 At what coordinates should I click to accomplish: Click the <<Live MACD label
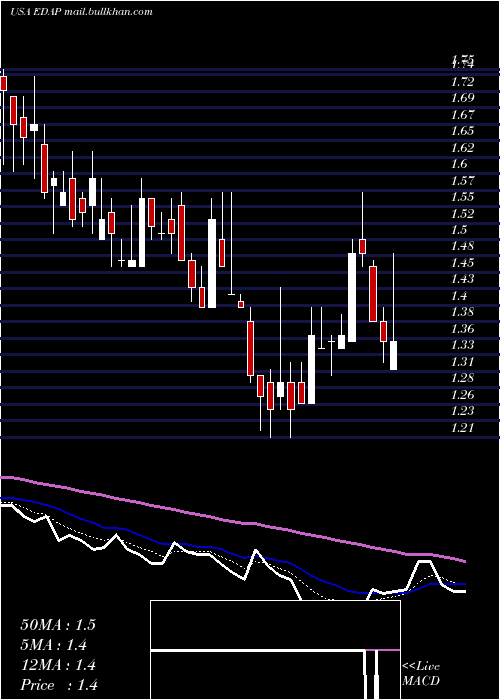(x=421, y=674)
